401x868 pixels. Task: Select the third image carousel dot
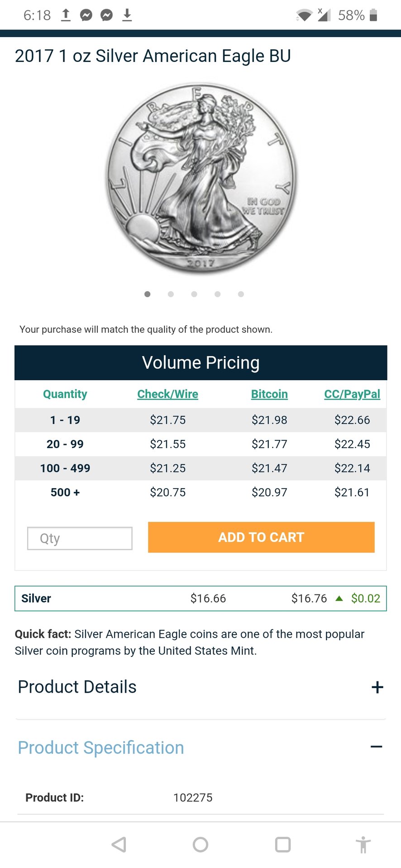(194, 294)
